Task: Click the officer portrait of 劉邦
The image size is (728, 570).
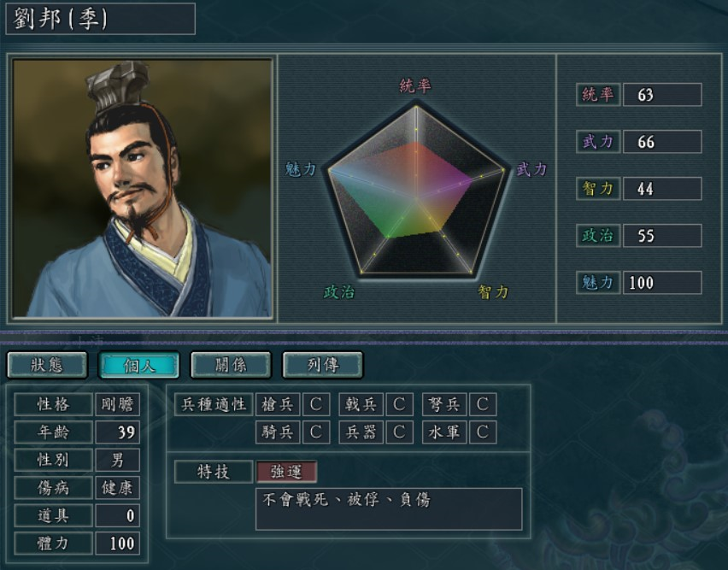Action: pyautogui.click(x=142, y=188)
